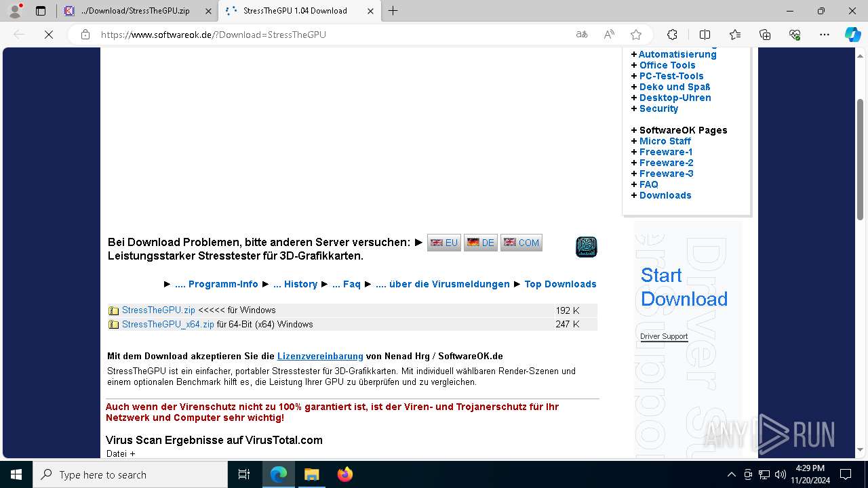Click the StressTheGPU program icon
This screenshot has width=868, height=488.
tap(587, 247)
